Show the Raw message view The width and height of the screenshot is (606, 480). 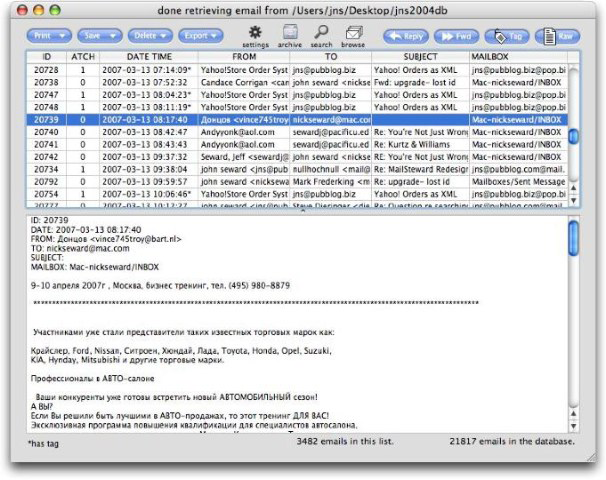point(556,36)
